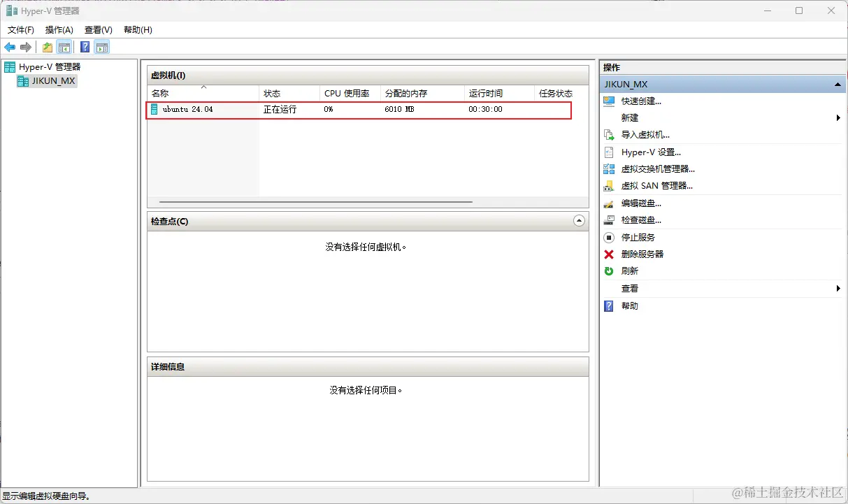Click 导入虚拟机... action
The image size is (848, 504).
[645, 135]
